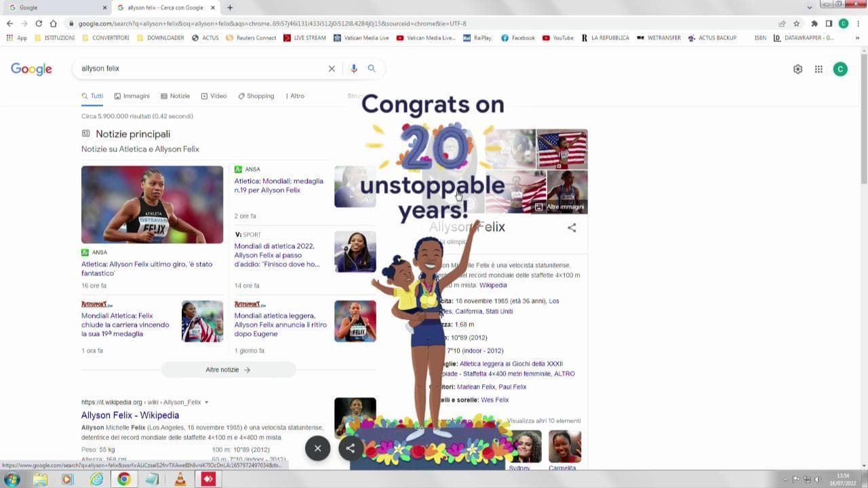
Task: Launch Chrome from the taskbar
Action: pyautogui.click(x=123, y=479)
